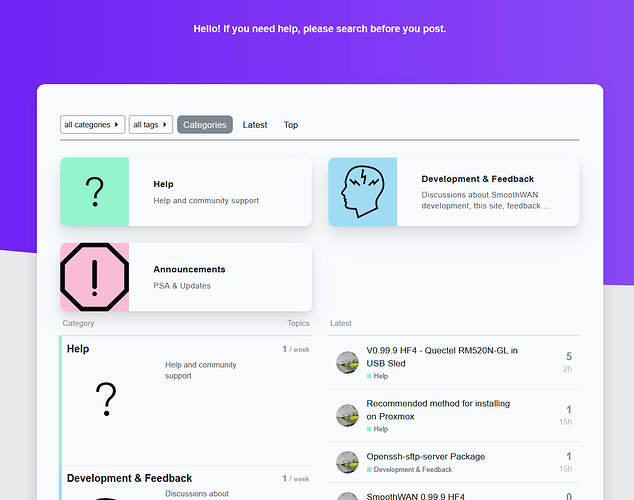Click Help tag under Quectel RM520N-GL topic
The image size is (634, 500).
pos(377,376)
